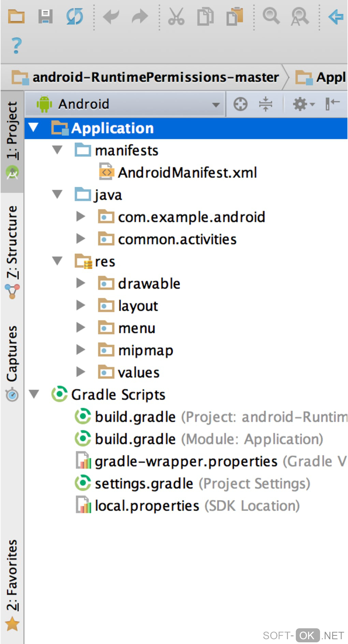Click the local.properties file icon
Viewport: 348px width, 644px height.
click(83, 505)
